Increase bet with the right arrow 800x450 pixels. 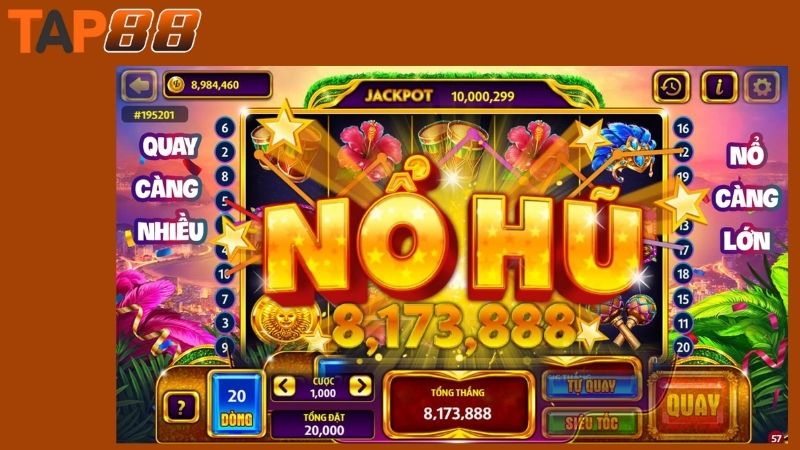pos(360,386)
